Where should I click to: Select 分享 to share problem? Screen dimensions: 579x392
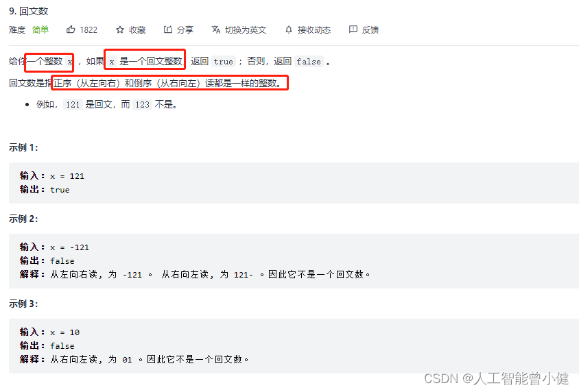(185, 30)
